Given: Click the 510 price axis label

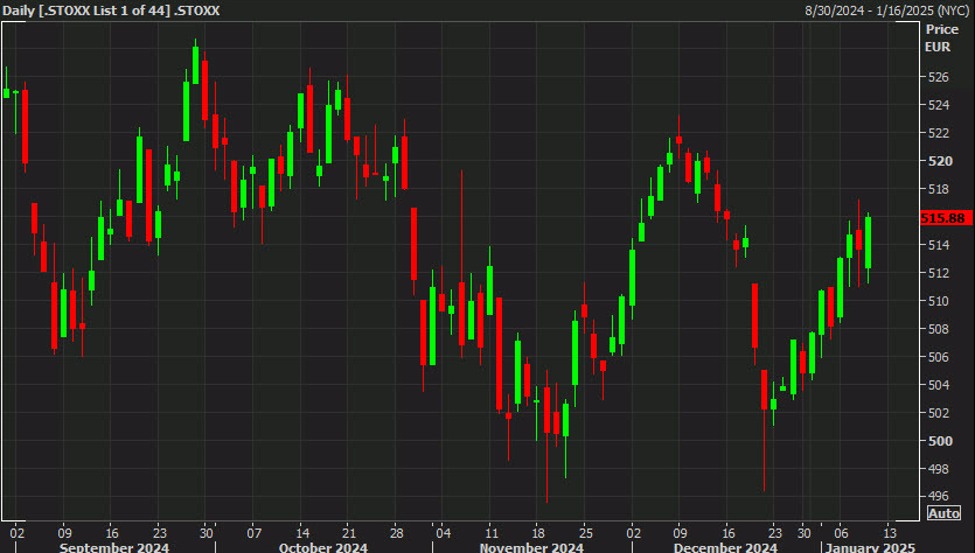Looking at the screenshot, I should [938, 301].
